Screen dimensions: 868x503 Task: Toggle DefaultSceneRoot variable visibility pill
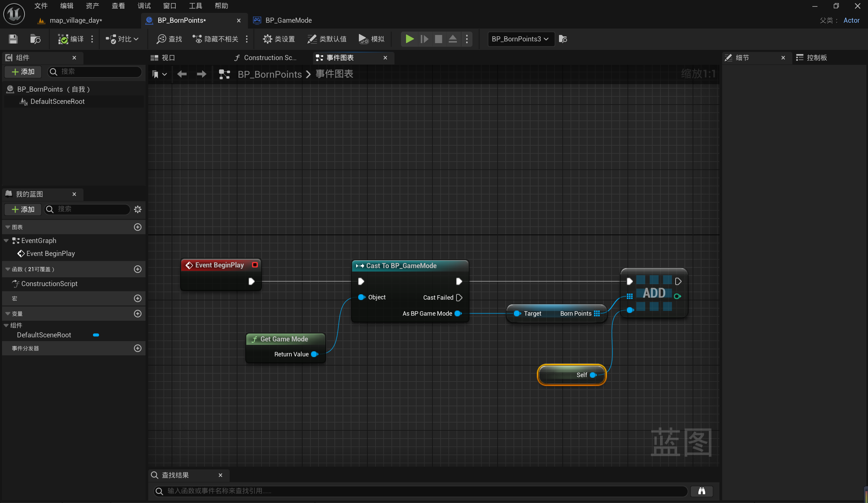[x=96, y=335]
